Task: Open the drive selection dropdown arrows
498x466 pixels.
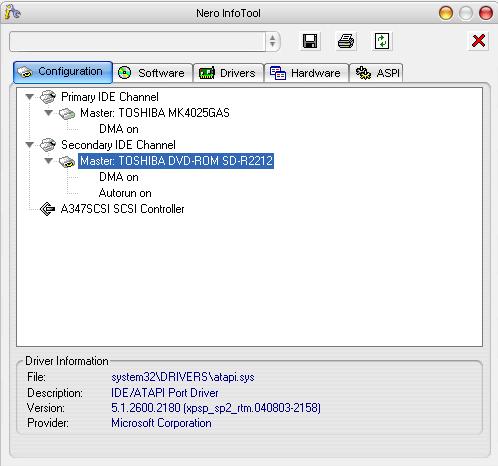Action: 272,41
